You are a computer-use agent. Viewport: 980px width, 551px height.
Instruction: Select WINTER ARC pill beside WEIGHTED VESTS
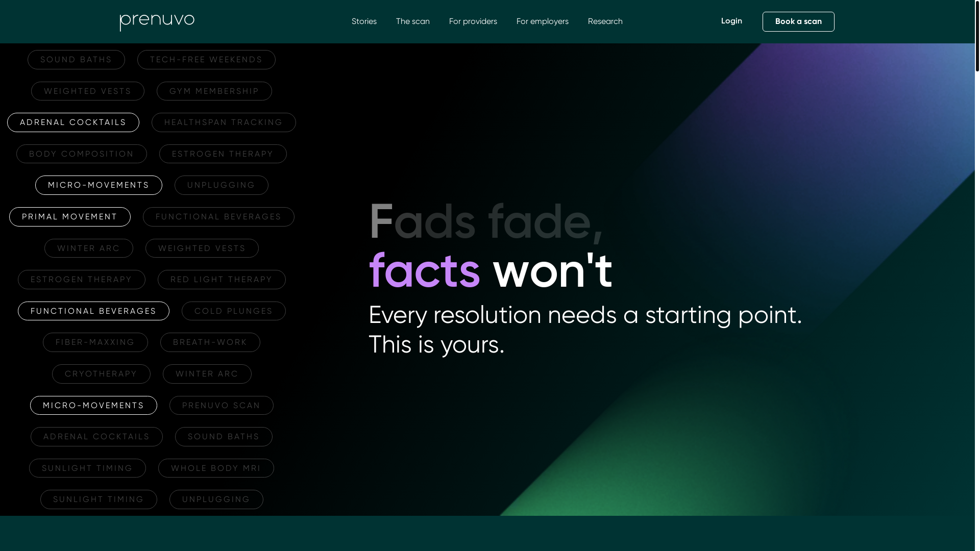[89, 248]
